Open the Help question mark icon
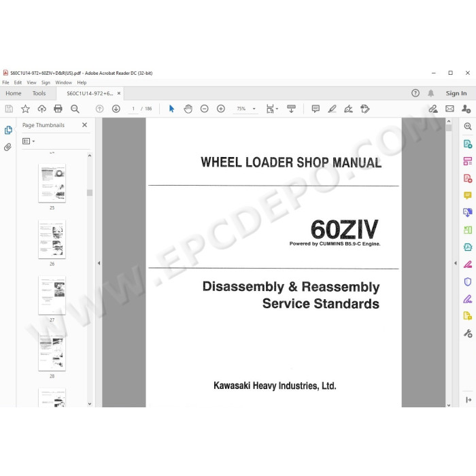Image resolution: width=476 pixels, height=476 pixels. 415,93
